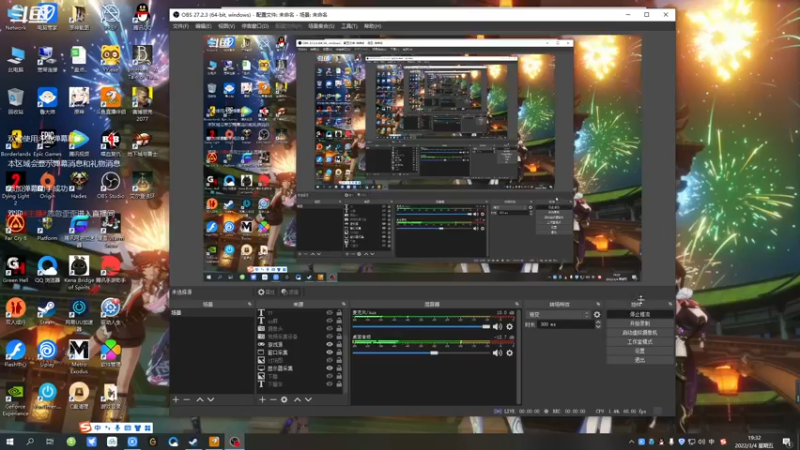Remove the selected scene with minus icon
This screenshot has height=450, width=800.
187,399
